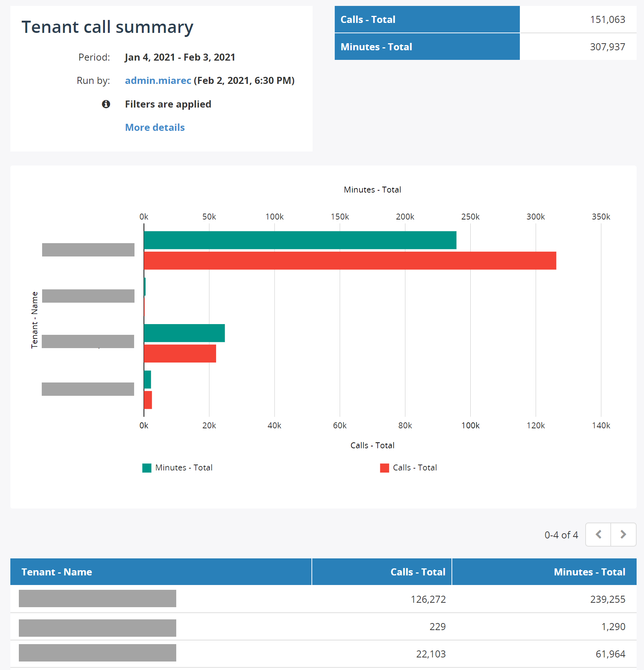Click the Minutes - Total top axis title
The image size is (644, 670).
[372, 190]
